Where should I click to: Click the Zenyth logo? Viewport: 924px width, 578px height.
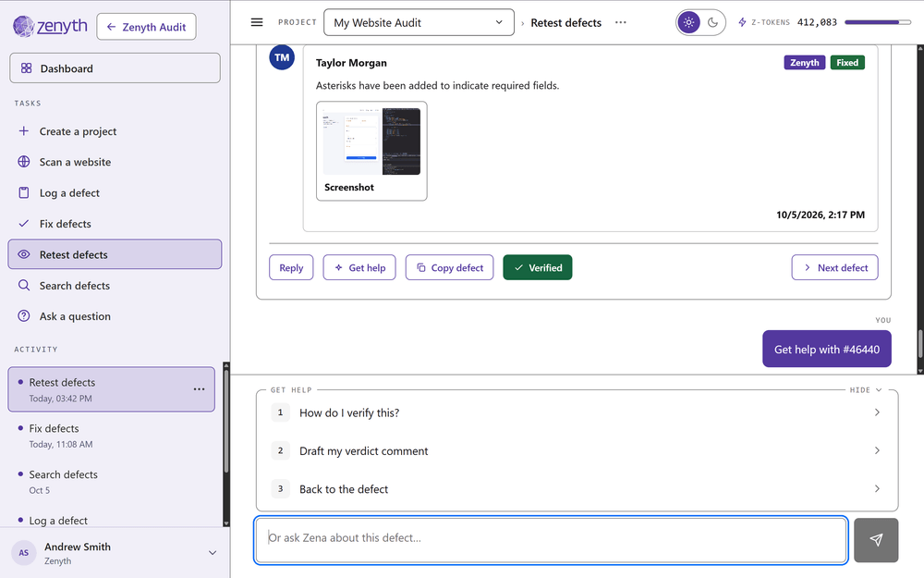[50, 27]
